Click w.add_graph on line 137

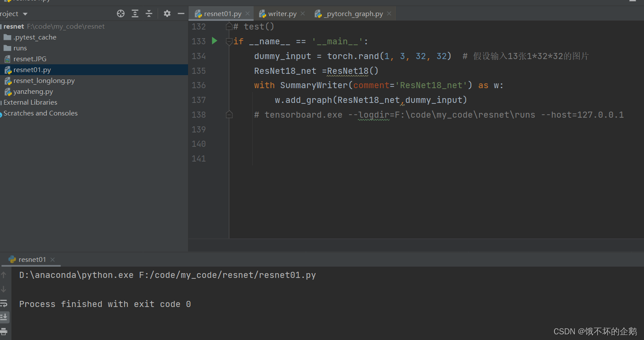[x=304, y=100]
